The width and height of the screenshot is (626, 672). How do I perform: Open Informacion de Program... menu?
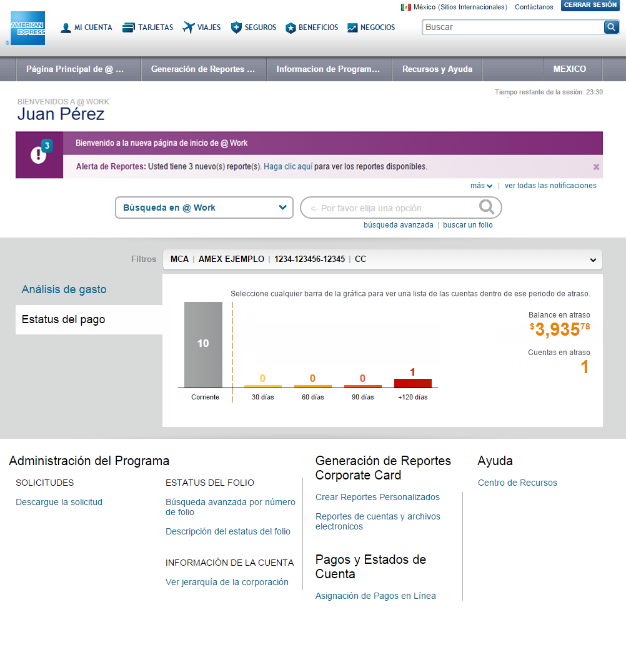click(329, 69)
